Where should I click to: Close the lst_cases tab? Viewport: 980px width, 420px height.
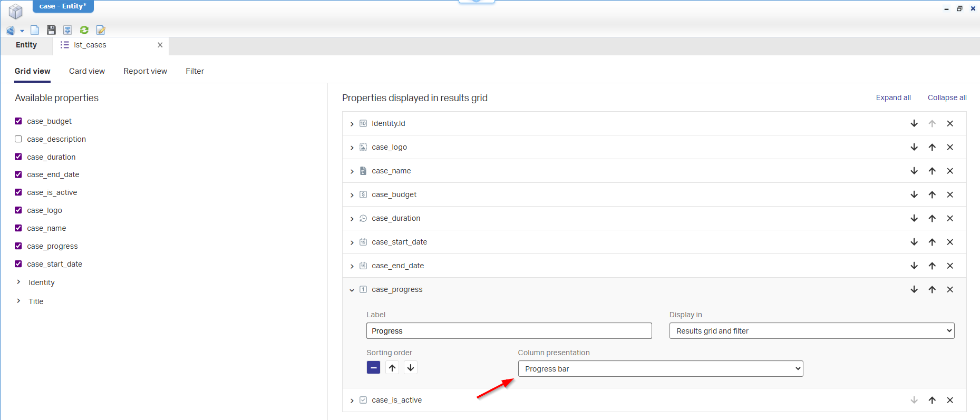click(x=160, y=45)
